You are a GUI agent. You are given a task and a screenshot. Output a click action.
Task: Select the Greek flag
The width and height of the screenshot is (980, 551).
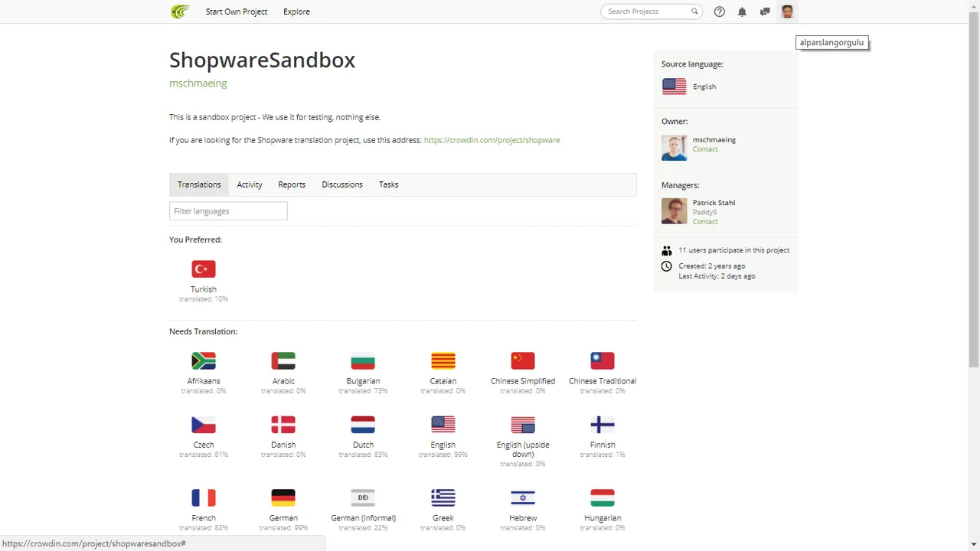(x=443, y=497)
